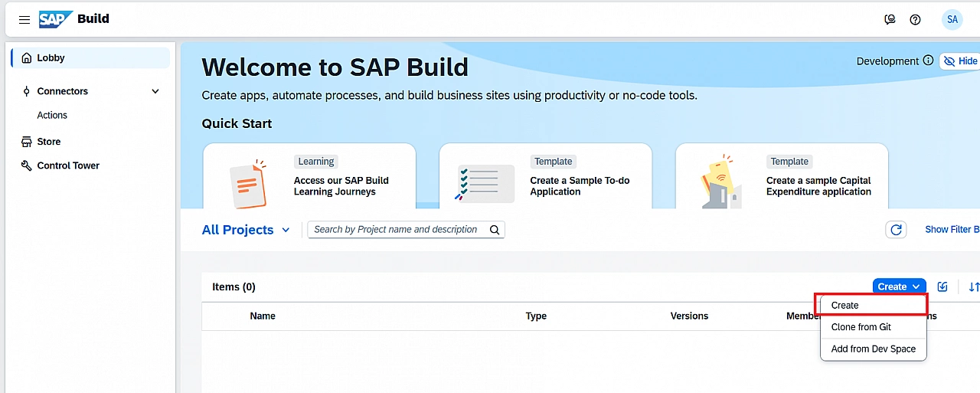Refresh the projects list
The width and height of the screenshot is (980, 393).
tap(896, 230)
